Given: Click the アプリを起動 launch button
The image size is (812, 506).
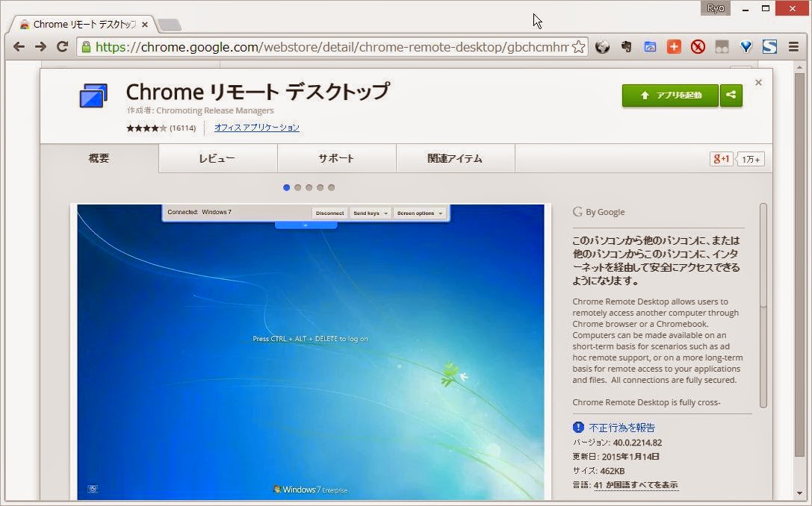Looking at the screenshot, I should pos(670,96).
